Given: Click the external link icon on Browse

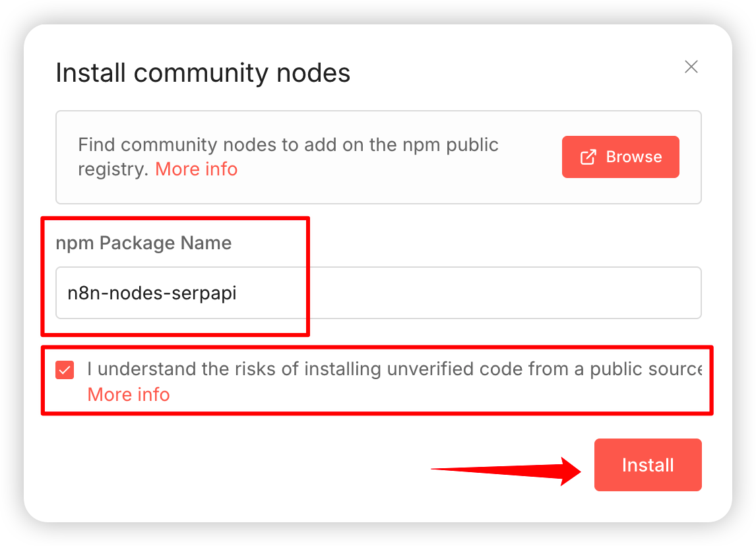Looking at the screenshot, I should point(588,157).
